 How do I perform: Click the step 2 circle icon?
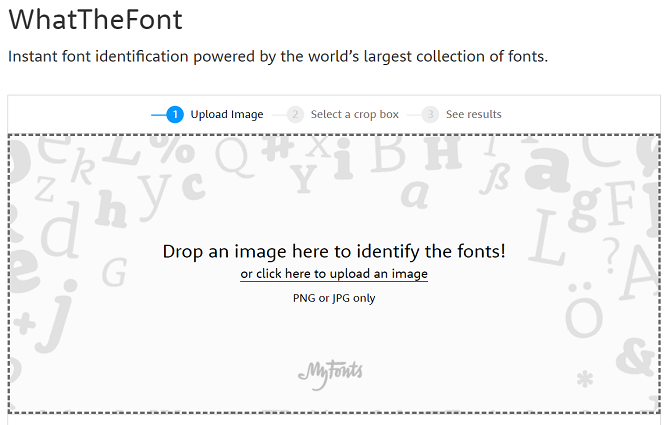[x=295, y=114]
